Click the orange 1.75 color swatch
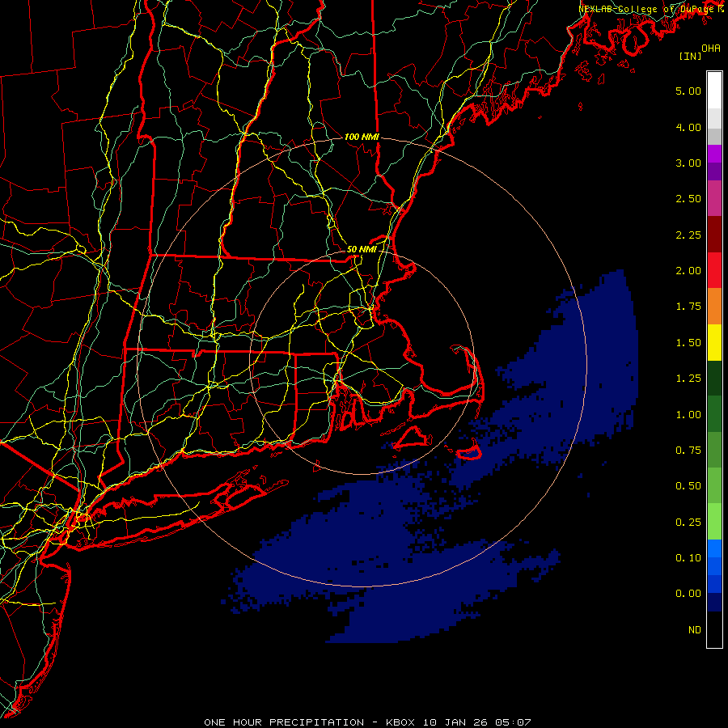 point(714,307)
